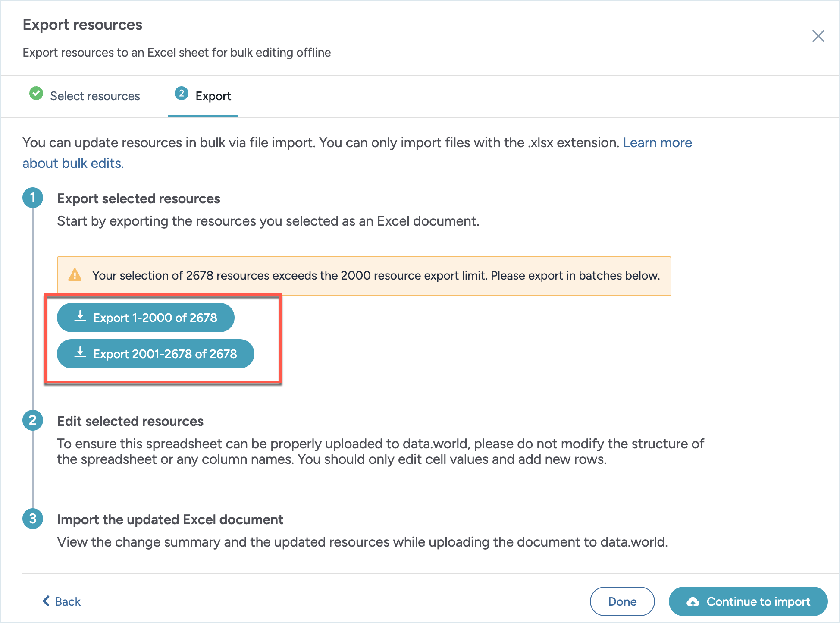
Task: Click the Import the updated Excel document heading
Action: (x=170, y=519)
